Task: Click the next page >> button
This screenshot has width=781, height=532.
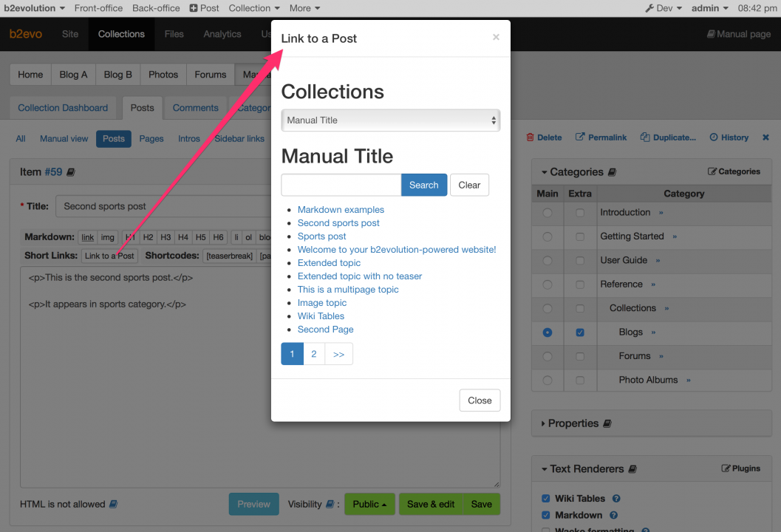Action: [x=338, y=354]
